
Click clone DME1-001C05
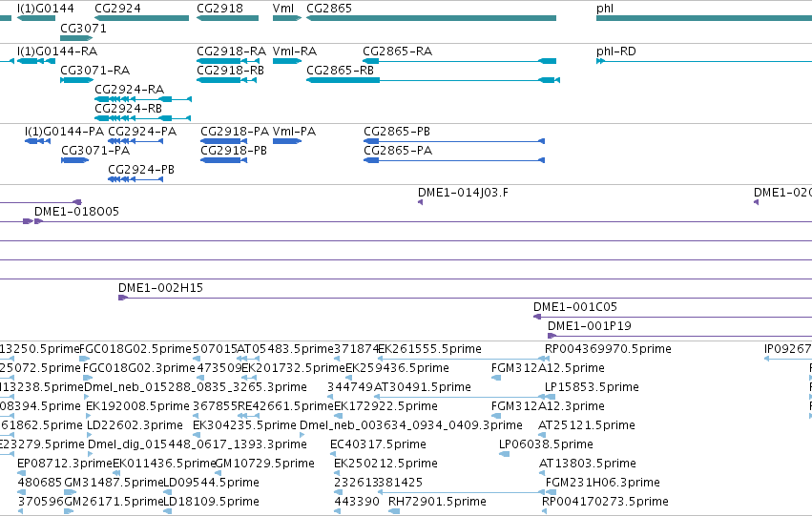[673, 317]
